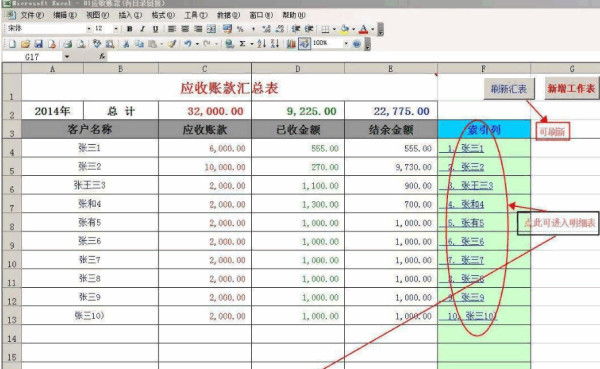Open the 数据 menu
Image resolution: width=600 pixels, height=369 pixels.
click(x=228, y=15)
